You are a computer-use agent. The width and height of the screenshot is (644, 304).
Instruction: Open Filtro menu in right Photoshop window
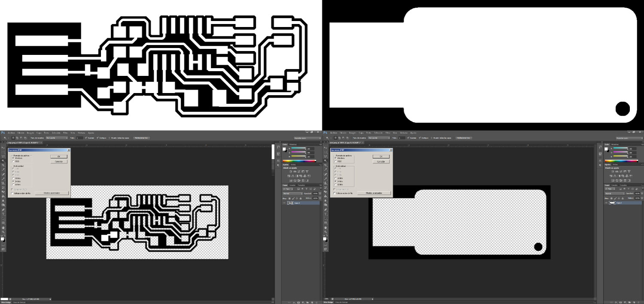coord(388,132)
